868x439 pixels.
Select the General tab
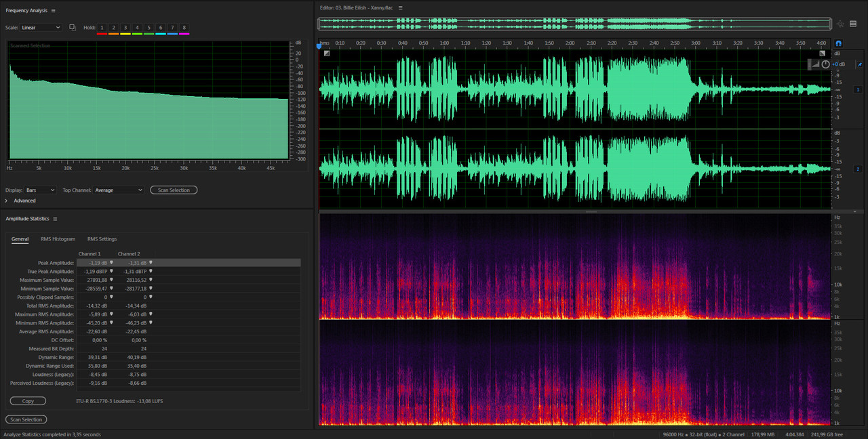[x=20, y=239]
